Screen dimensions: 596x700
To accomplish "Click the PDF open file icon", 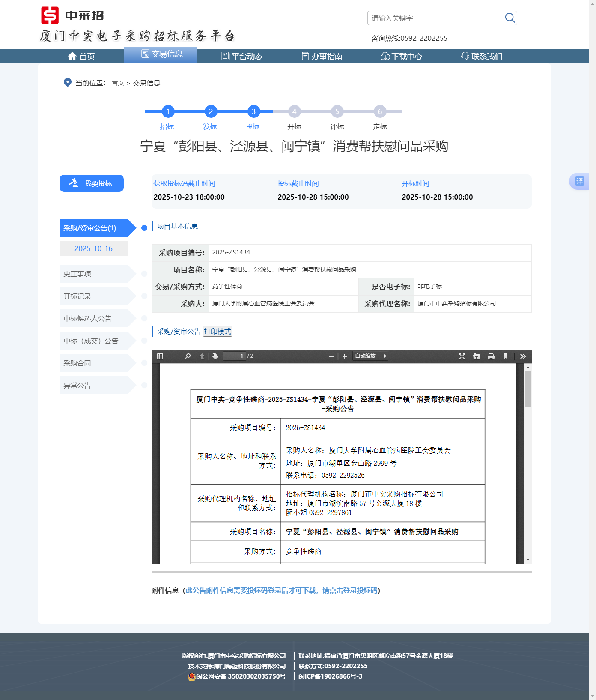I will pos(477,356).
